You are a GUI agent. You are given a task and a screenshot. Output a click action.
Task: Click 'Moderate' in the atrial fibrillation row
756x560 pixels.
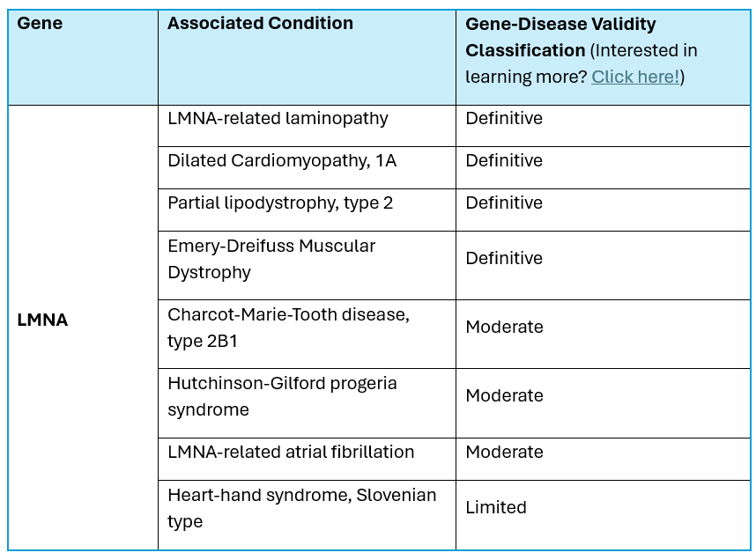[x=504, y=452]
